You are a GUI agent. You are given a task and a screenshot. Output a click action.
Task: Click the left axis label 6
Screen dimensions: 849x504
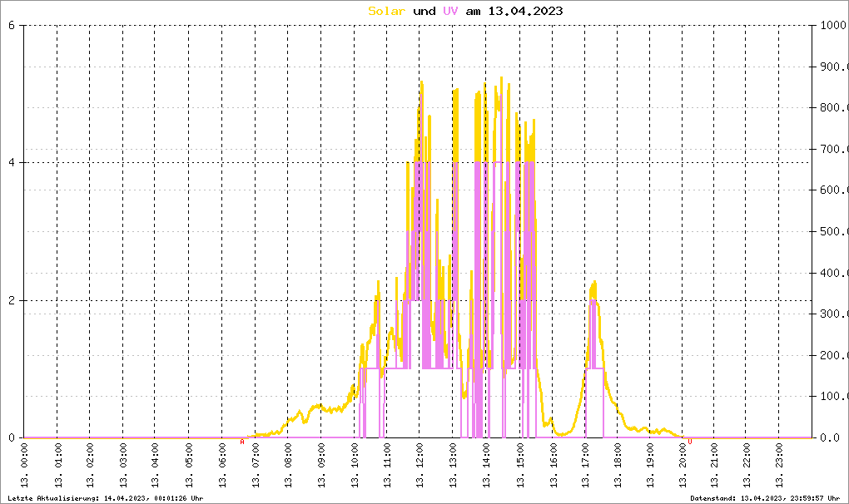tap(12, 25)
